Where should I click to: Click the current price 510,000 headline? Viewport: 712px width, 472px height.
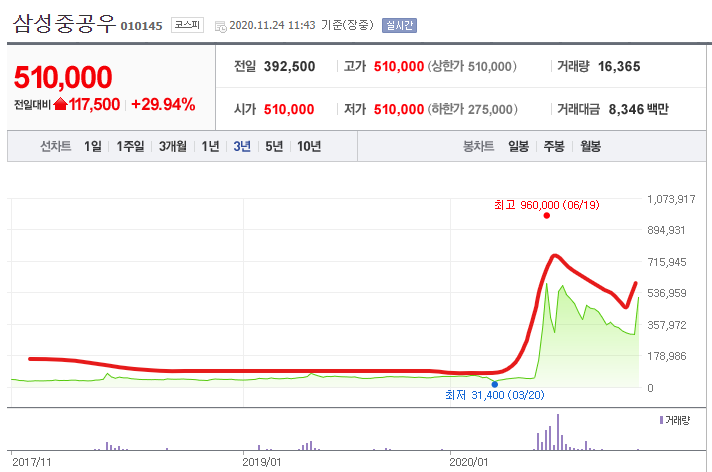tap(63, 77)
